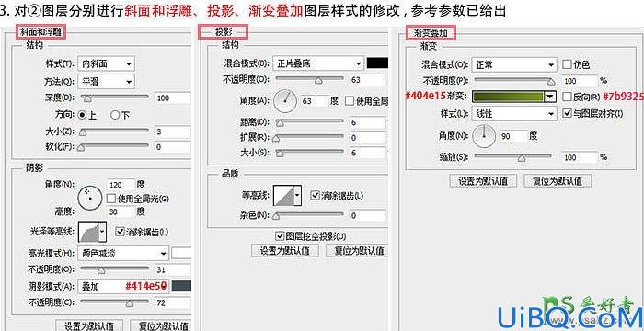The width and height of the screenshot is (644, 331).
Task: Click the green gradient preview bar
Action: coord(508,97)
